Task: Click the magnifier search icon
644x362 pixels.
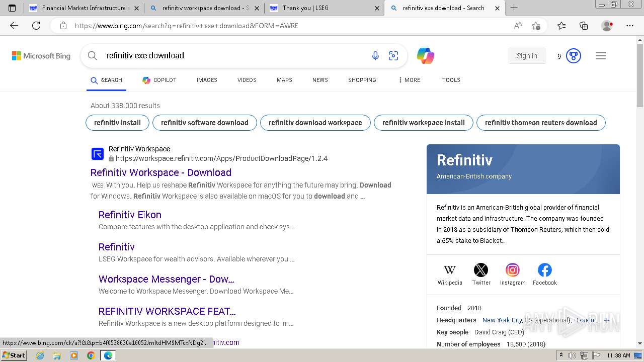Action: click(x=92, y=56)
